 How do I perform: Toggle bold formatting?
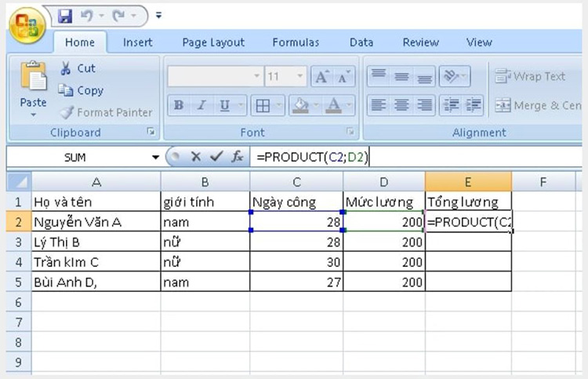[x=179, y=105]
